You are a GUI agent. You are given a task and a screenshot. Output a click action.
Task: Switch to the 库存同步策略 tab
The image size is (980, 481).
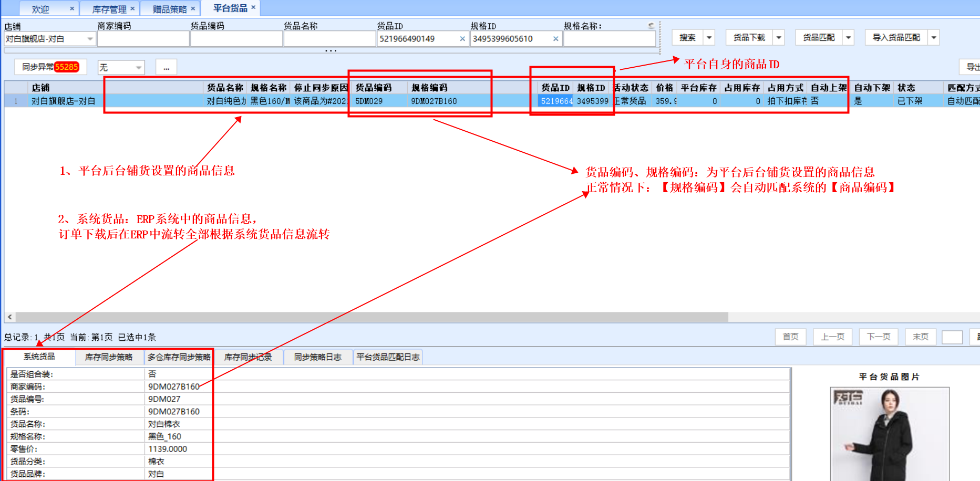tap(109, 357)
